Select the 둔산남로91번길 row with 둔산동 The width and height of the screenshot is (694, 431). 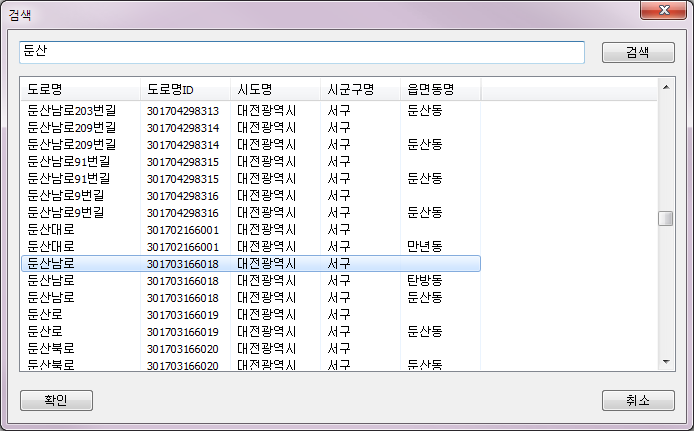coord(250,178)
